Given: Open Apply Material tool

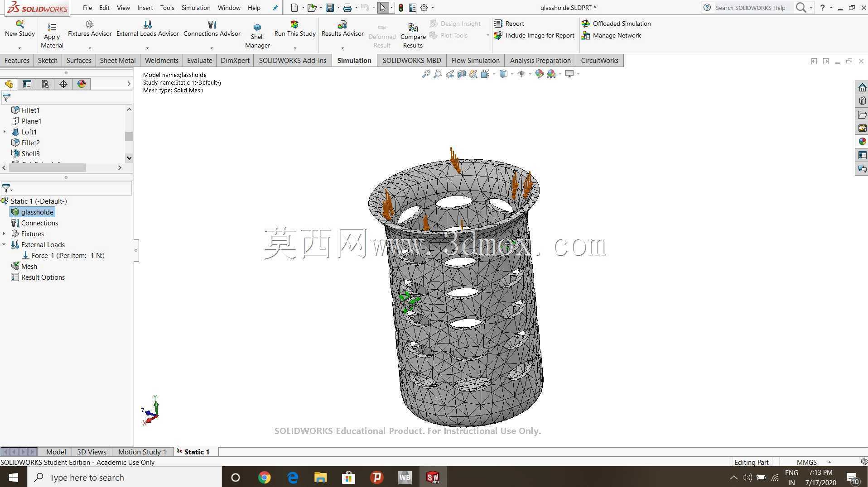Looking at the screenshot, I should (52, 35).
